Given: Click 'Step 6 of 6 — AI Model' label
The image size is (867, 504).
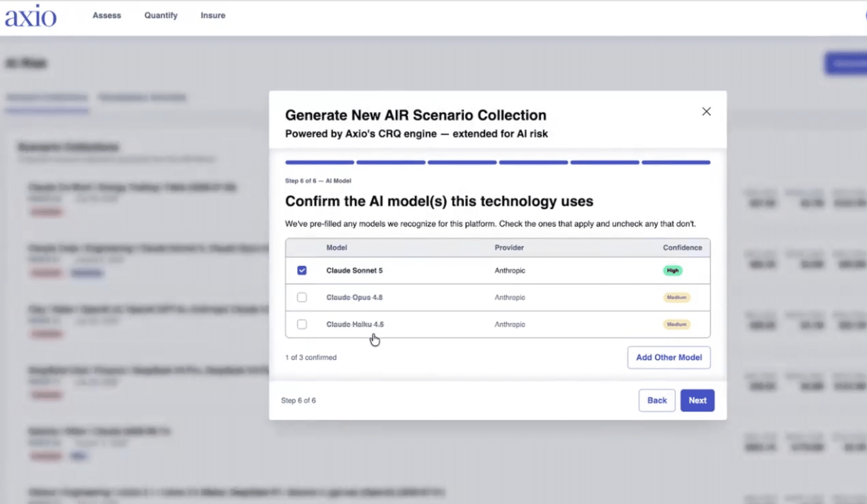Looking at the screenshot, I should (x=318, y=181).
